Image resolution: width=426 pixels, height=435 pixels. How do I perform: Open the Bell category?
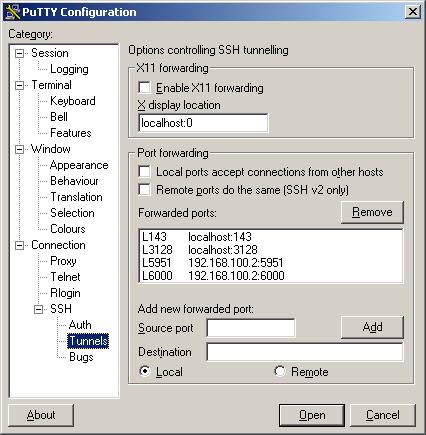click(59, 117)
